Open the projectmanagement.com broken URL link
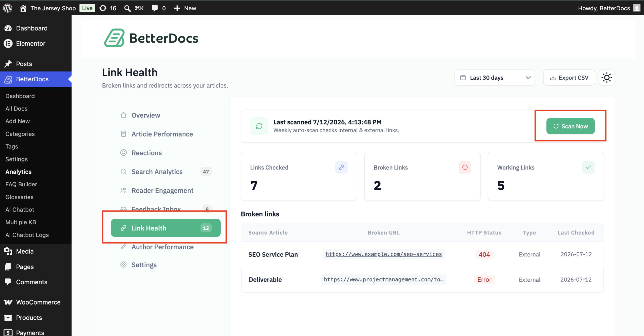644x336 pixels. 383,279
